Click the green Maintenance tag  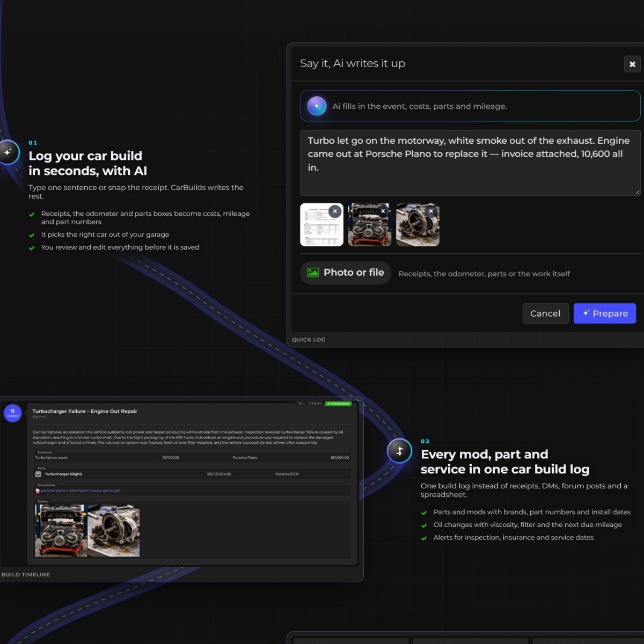(x=338, y=404)
